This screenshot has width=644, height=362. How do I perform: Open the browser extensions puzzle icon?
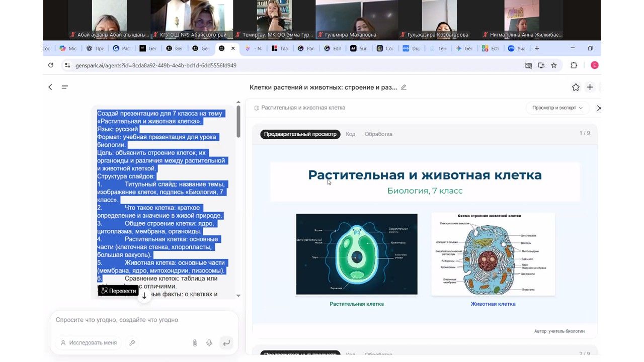(574, 65)
